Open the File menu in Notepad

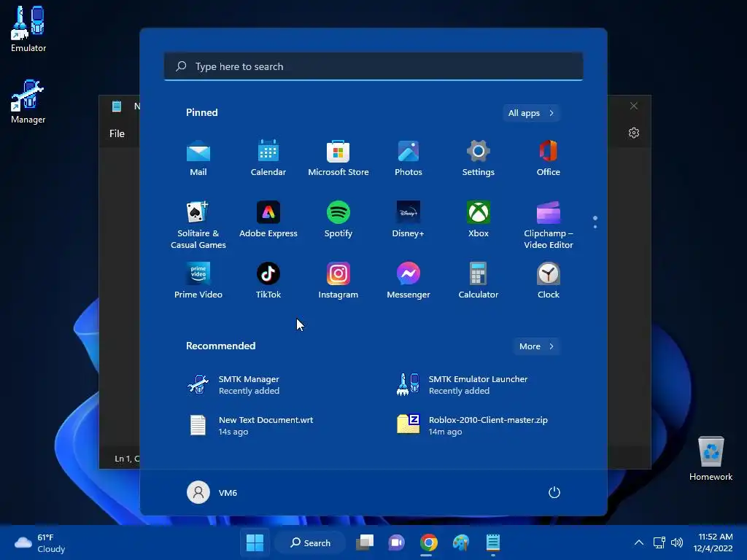(117, 134)
